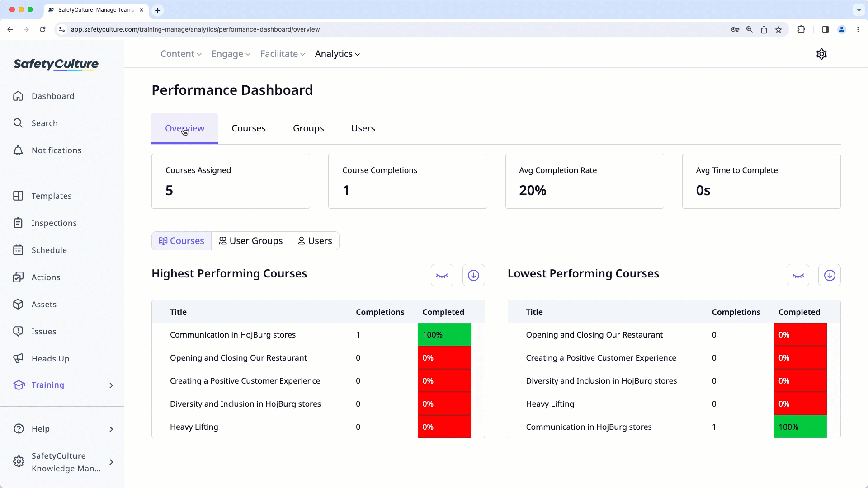
Task: Click green 100% cell in Lowest Performing table
Action: pyautogui.click(x=800, y=427)
